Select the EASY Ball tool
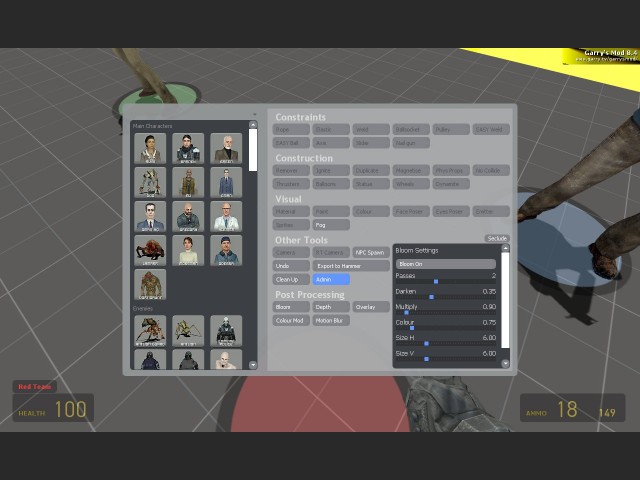This screenshot has height=480, width=640. 291,143
